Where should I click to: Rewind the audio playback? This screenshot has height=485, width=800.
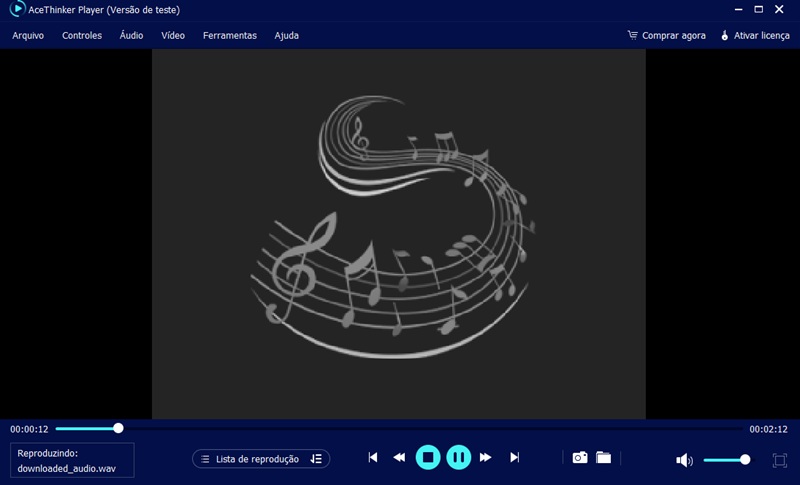pos(399,457)
